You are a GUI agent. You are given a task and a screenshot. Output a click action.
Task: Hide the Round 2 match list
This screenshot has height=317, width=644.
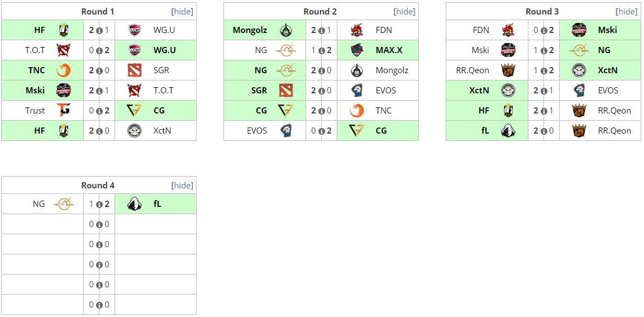tap(404, 12)
